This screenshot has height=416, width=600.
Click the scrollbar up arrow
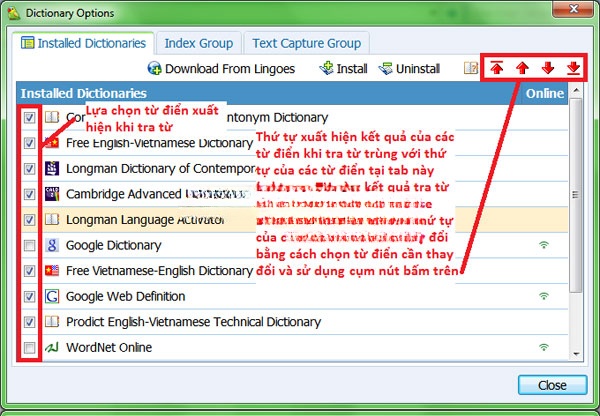[576, 90]
